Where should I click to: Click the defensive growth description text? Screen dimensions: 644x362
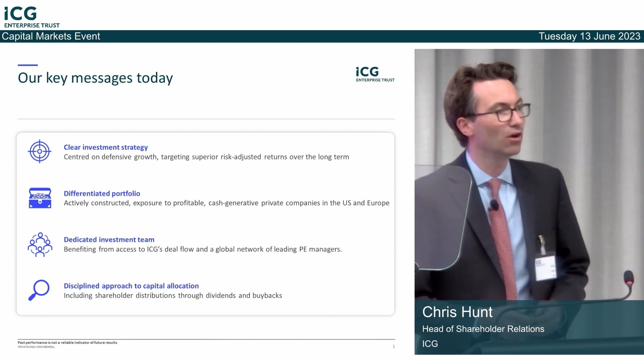click(206, 157)
